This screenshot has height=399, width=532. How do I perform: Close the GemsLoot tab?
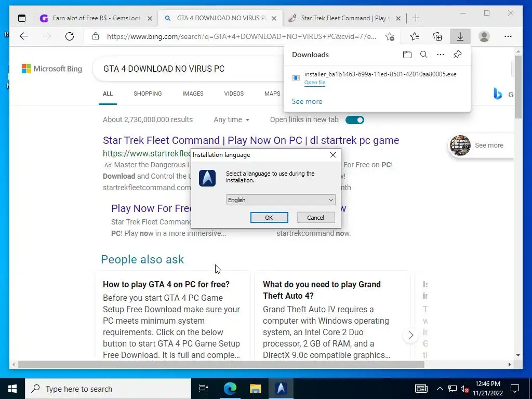click(x=150, y=18)
